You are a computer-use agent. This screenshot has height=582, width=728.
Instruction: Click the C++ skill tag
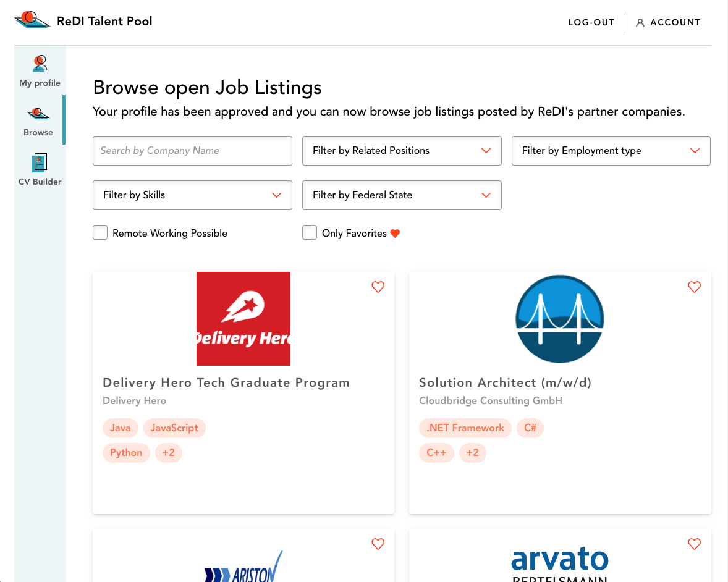click(436, 452)
